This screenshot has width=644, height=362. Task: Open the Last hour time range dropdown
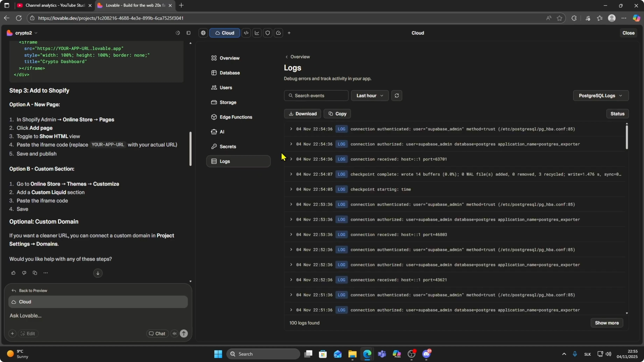(x=370, y=95)
